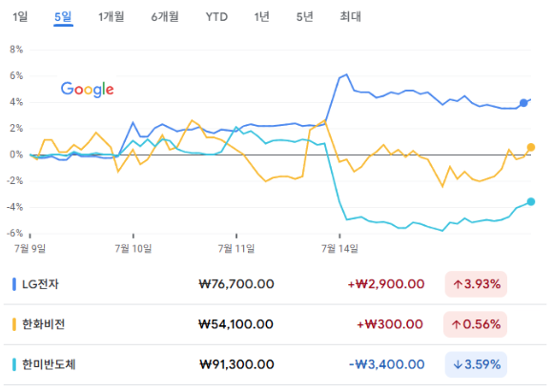Click the blue LG전자 end-point dot
553x392 pixels.
point(523,103)
